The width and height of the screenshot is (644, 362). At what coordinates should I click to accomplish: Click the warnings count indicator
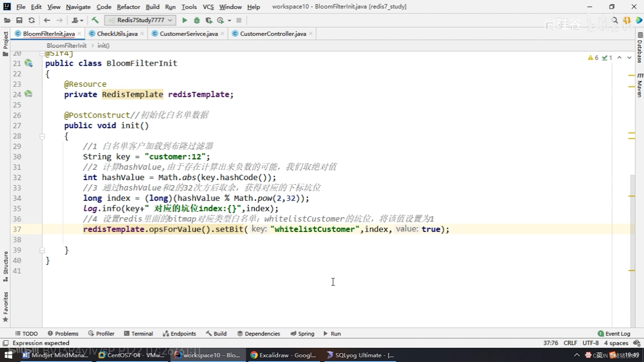pyautogui.click(x=593, y=58)
